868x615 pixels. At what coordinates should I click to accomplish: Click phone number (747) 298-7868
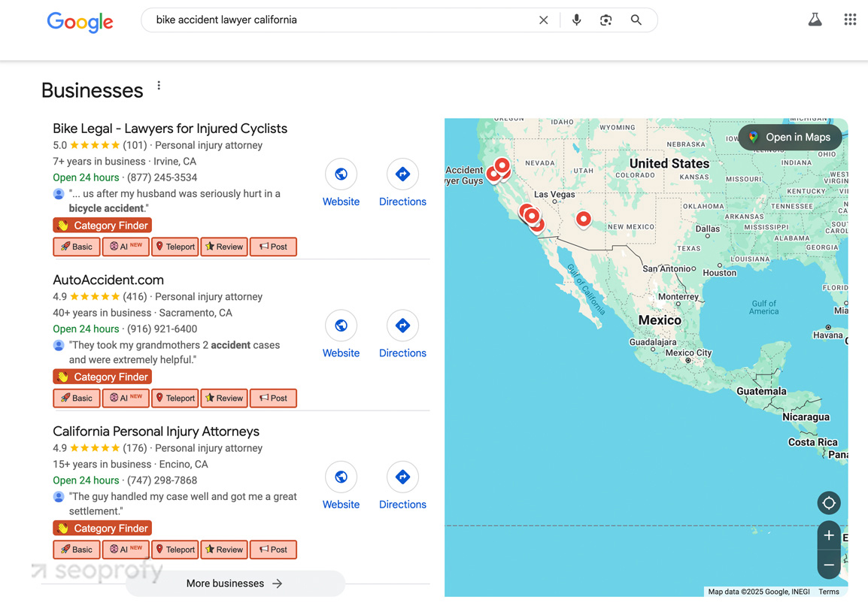coord(162,480)
